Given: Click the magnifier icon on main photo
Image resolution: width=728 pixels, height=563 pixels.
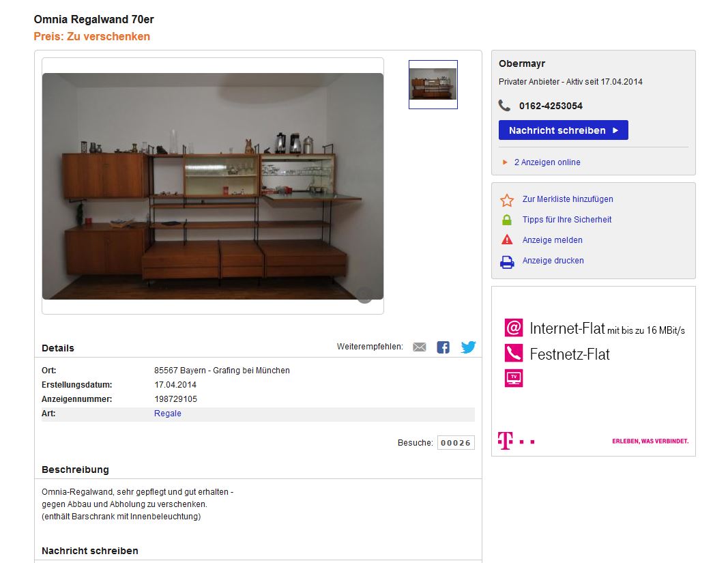Looking at the screenshot, I should (364, 295).
